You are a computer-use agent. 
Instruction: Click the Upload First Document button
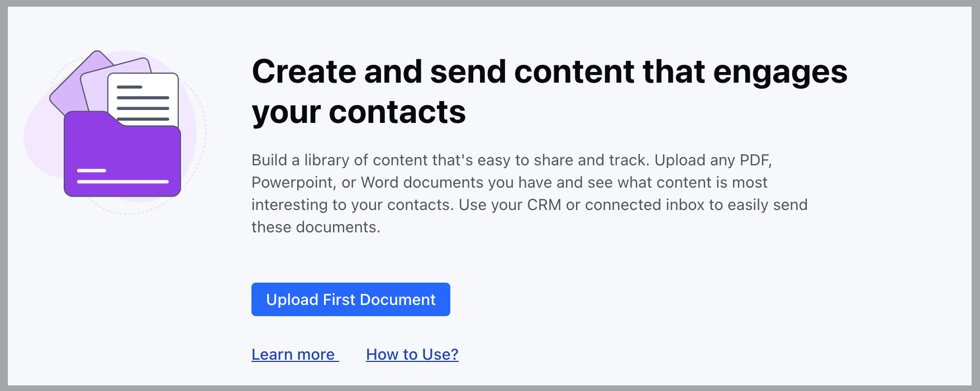tap(350, 299)
